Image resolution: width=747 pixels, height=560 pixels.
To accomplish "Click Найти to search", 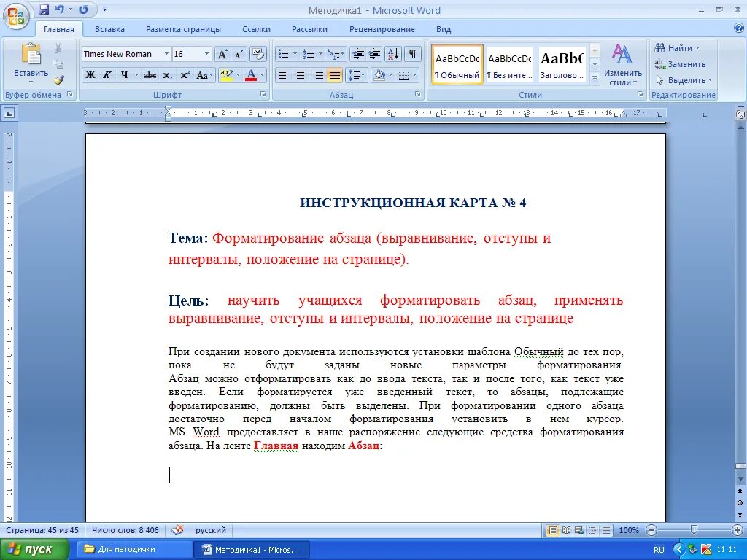I will point(676,48).
